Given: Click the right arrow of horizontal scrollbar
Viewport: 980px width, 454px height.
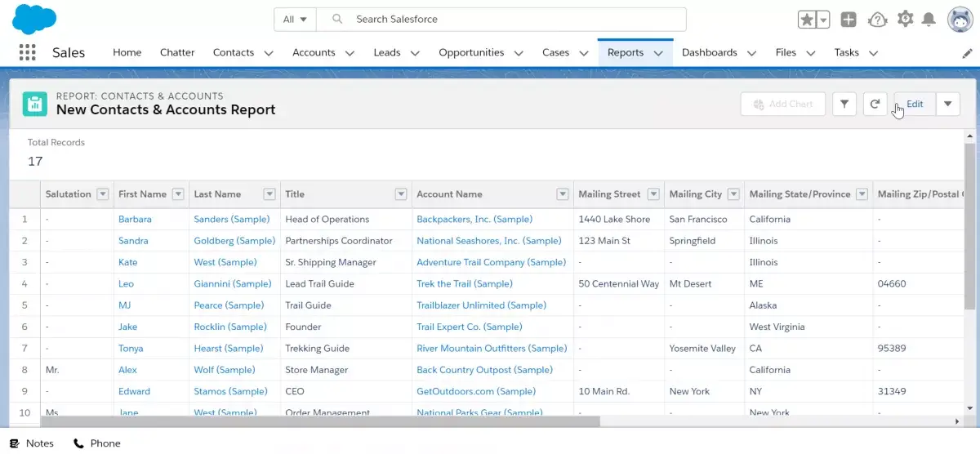Looking at the screenshot, I should click(957, 421).
